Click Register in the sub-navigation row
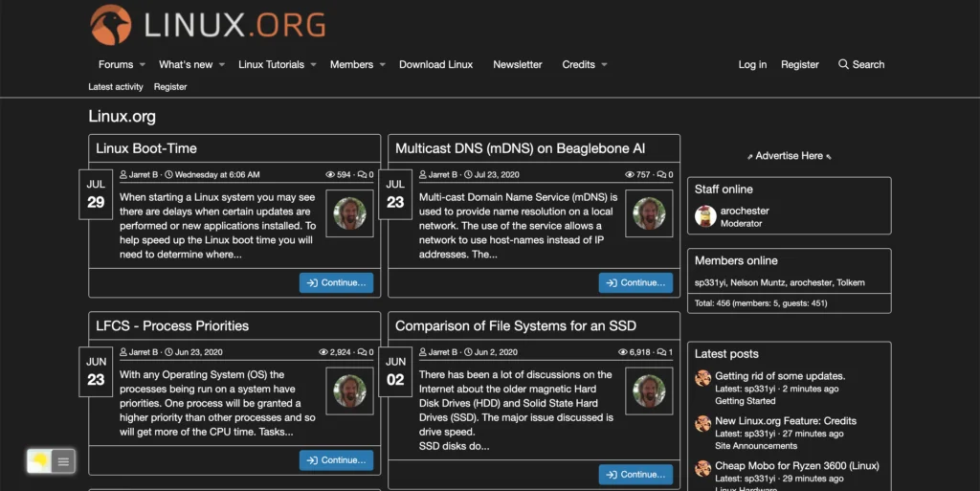The height and width of the screenshot is (491, 980). tap(170, 87)
